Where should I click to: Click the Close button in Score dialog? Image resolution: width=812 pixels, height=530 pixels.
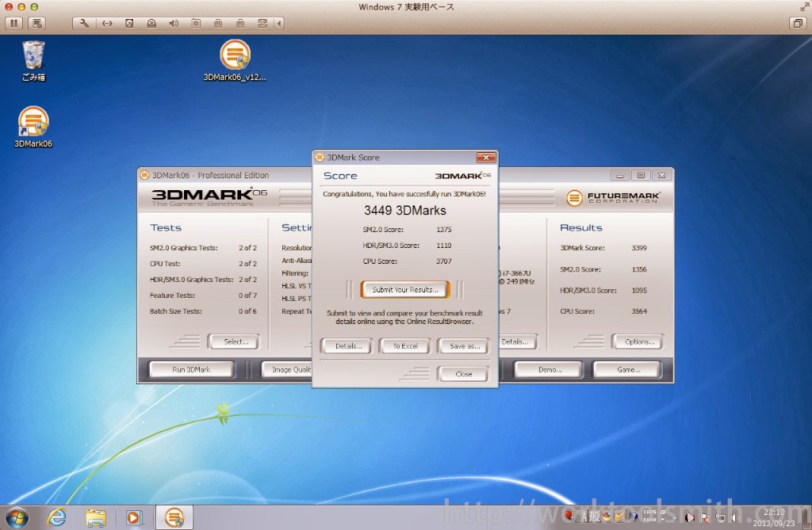coord(463,374)
